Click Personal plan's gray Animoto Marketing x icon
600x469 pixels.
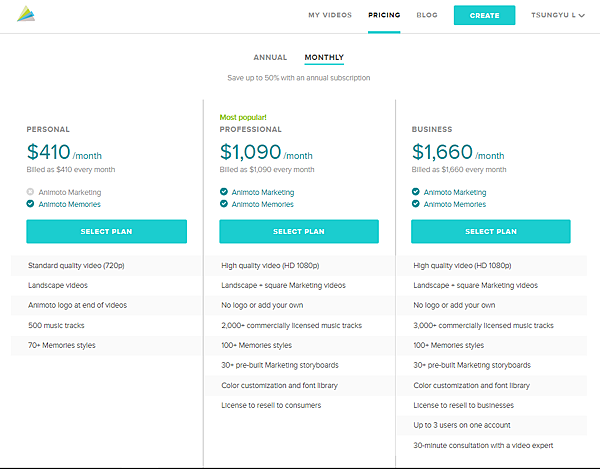tap(30, 192)
